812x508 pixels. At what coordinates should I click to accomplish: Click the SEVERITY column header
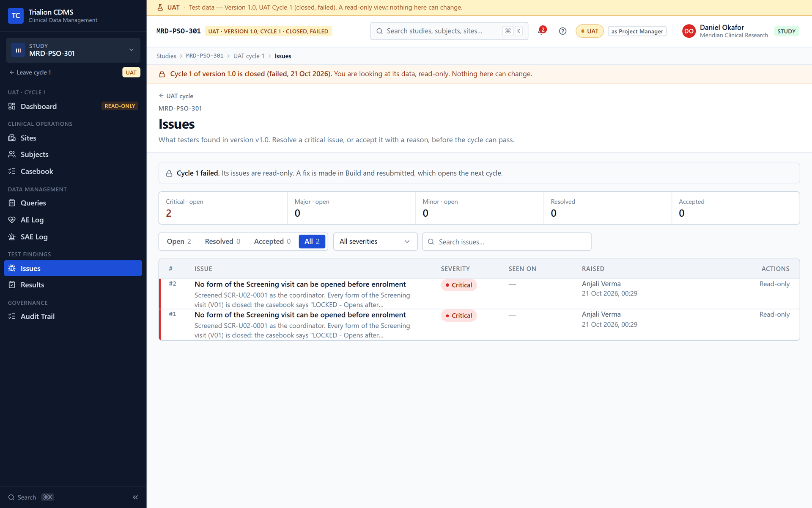(455, 269)
